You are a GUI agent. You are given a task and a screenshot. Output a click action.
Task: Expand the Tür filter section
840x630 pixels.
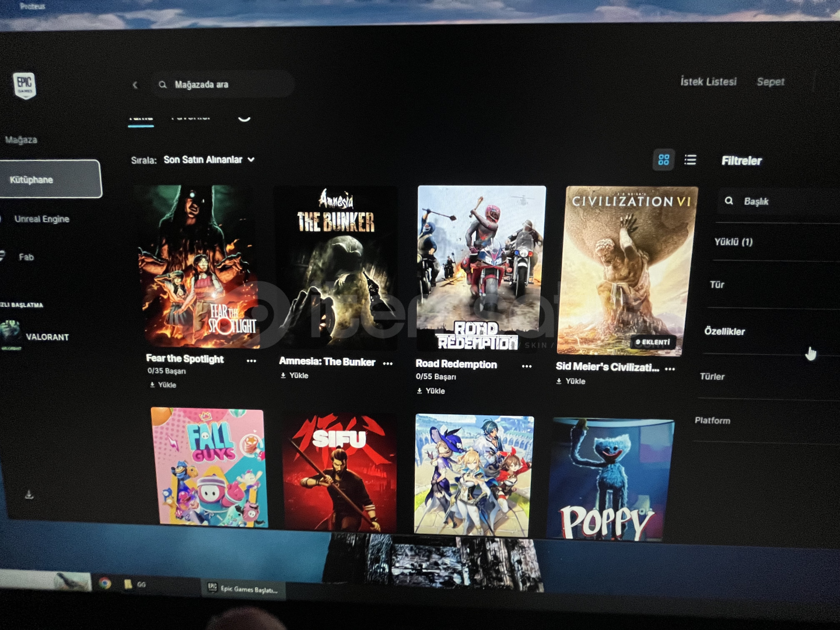pyautogui.click(x=717, y=285)
